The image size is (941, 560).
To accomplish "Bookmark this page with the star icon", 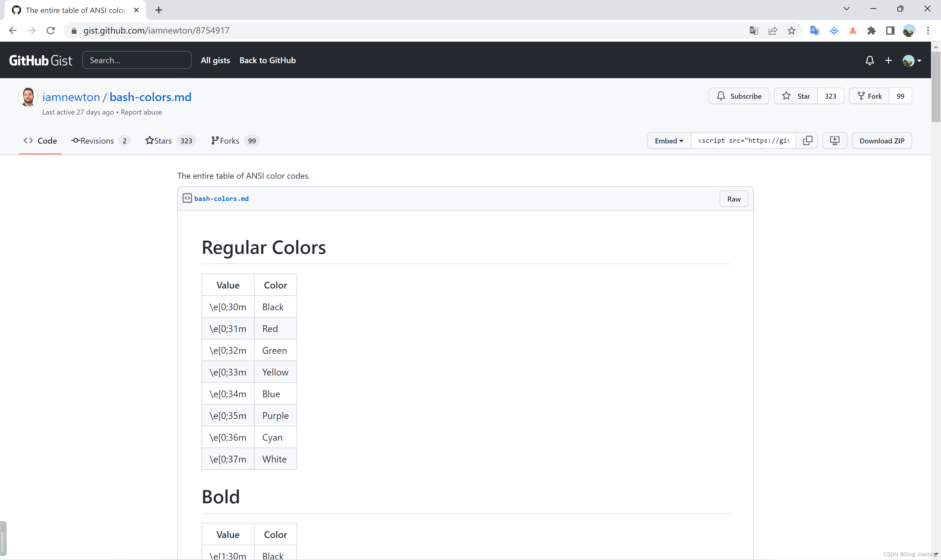I will (x=791, y=31).
